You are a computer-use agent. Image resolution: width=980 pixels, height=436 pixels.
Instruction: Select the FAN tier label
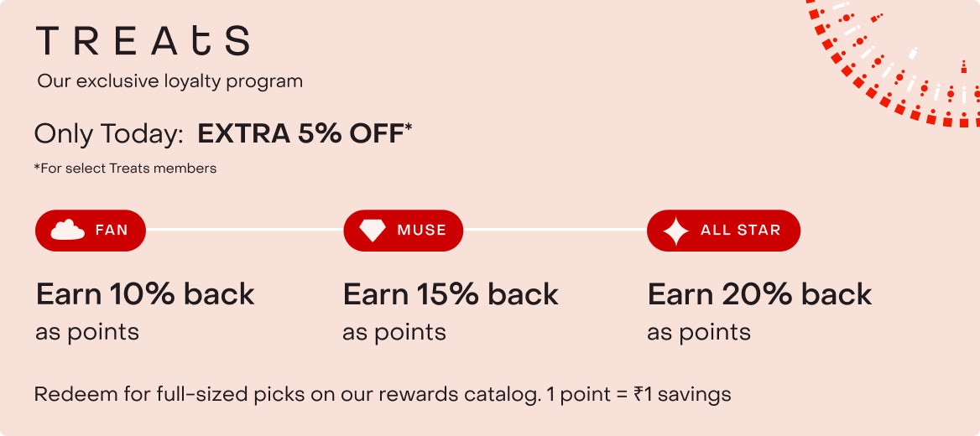click(112, 230)
